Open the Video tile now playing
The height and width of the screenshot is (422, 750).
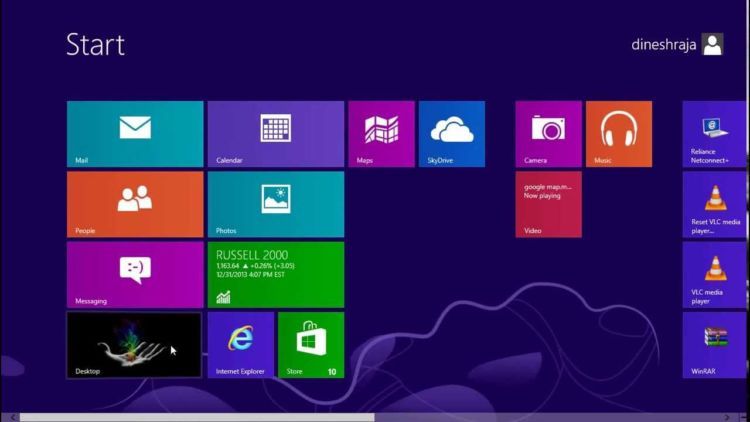pyautogui.click(x=548, y=204)
